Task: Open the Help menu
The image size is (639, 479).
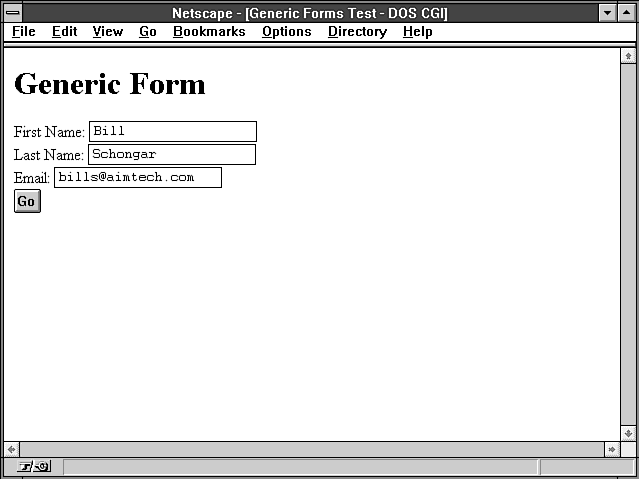Action: tap(417, 31)
